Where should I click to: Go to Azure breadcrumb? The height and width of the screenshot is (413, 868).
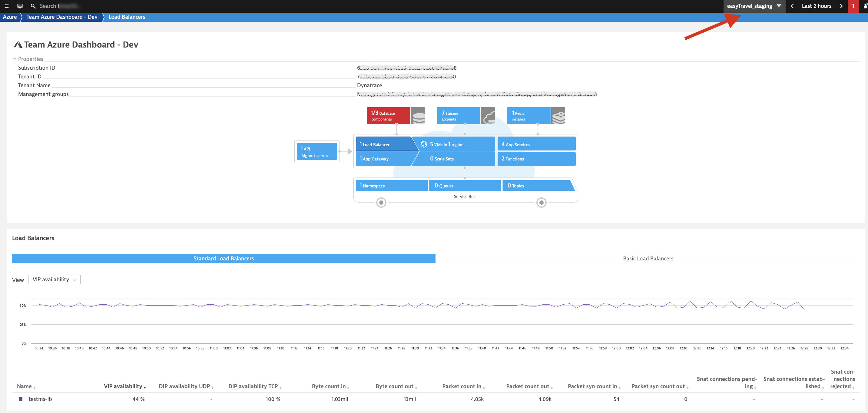[x=10, y=17]
